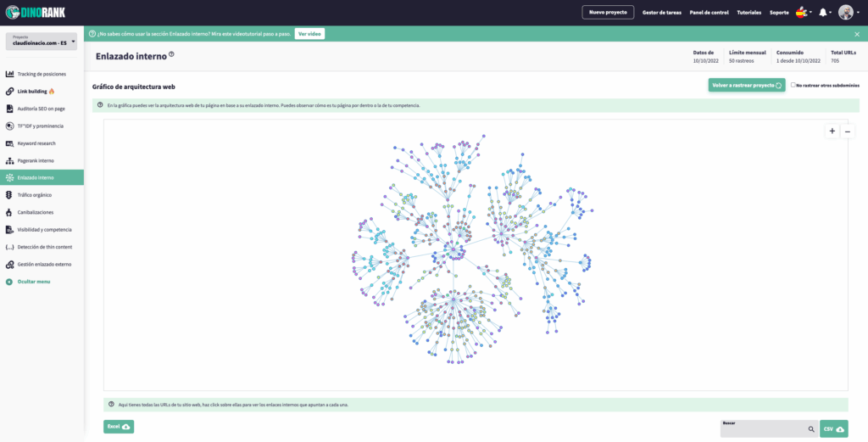This screenshot has width=868, height=442.
Task: Download the Excel export
Action: [x=119, y=427]
